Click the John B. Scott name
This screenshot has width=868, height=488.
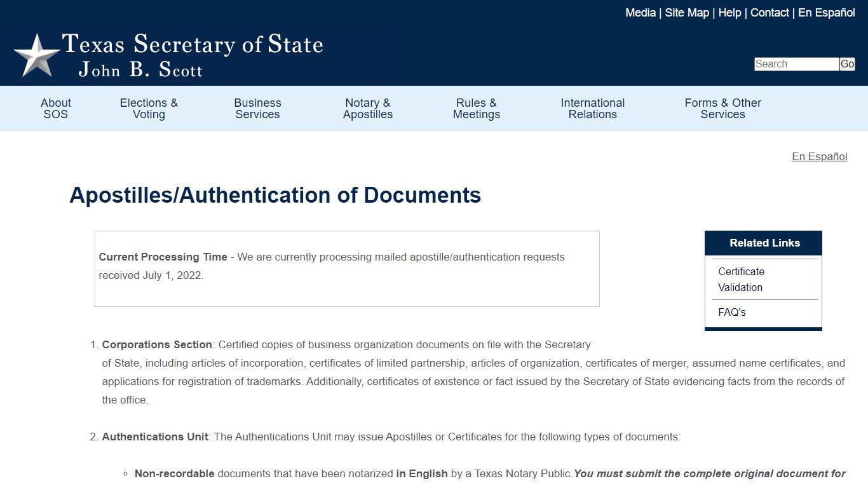pos(140,69)
